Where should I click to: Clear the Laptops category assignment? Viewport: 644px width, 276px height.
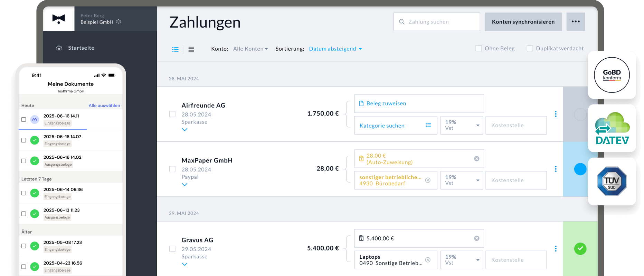pos(428,260)
